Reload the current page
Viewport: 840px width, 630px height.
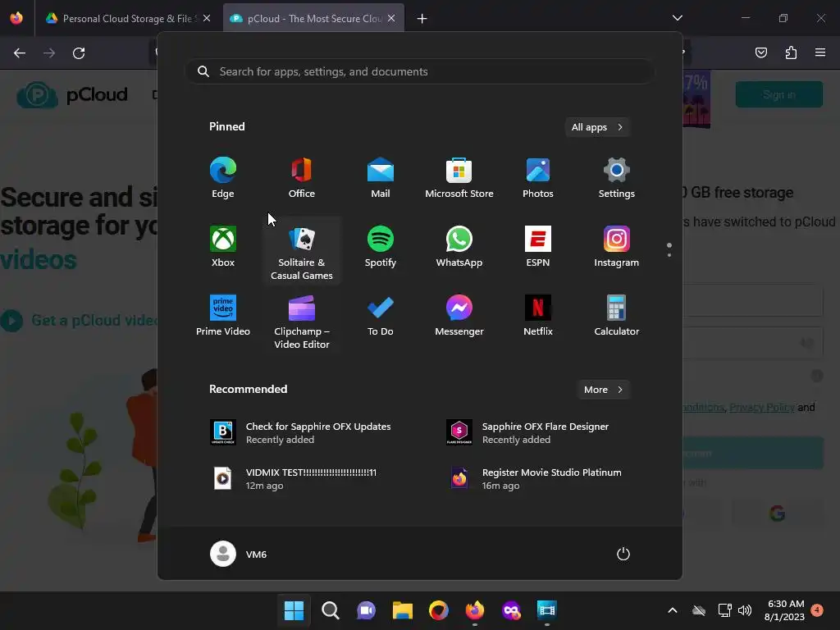coord(79,52)
